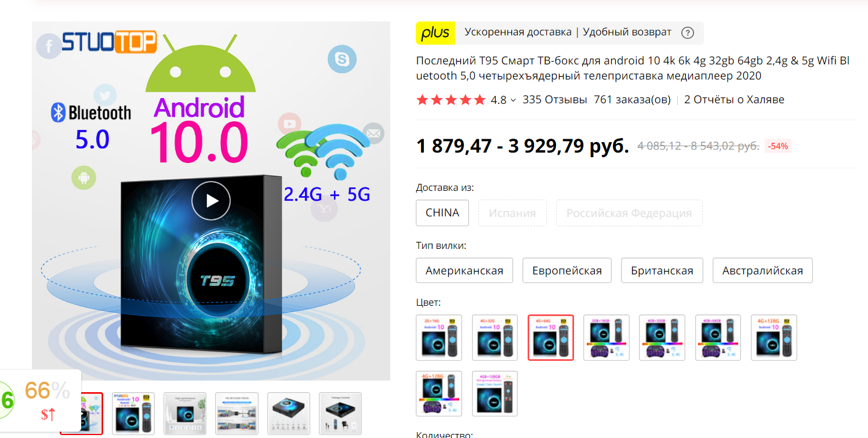The height and width of the screenshot is (438, 868).
Task: Select 4G+128G variant in first row
Action: (773, 338)
